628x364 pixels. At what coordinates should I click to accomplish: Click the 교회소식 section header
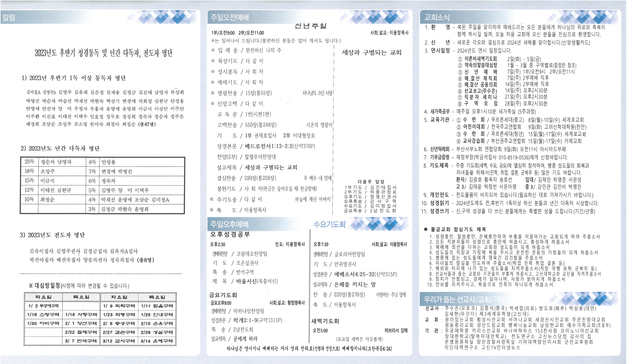(x=437, y=17)
